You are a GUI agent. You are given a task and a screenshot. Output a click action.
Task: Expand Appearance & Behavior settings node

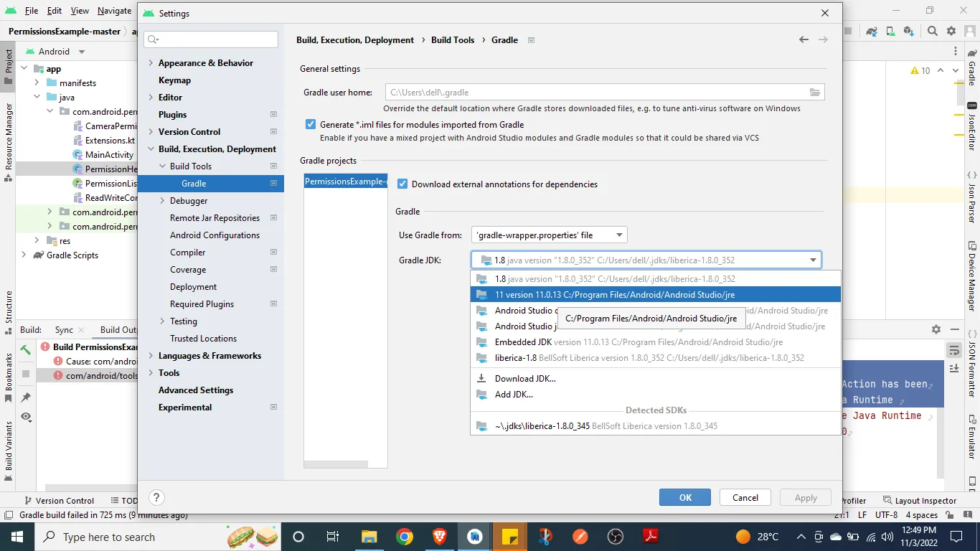[151, 63]
